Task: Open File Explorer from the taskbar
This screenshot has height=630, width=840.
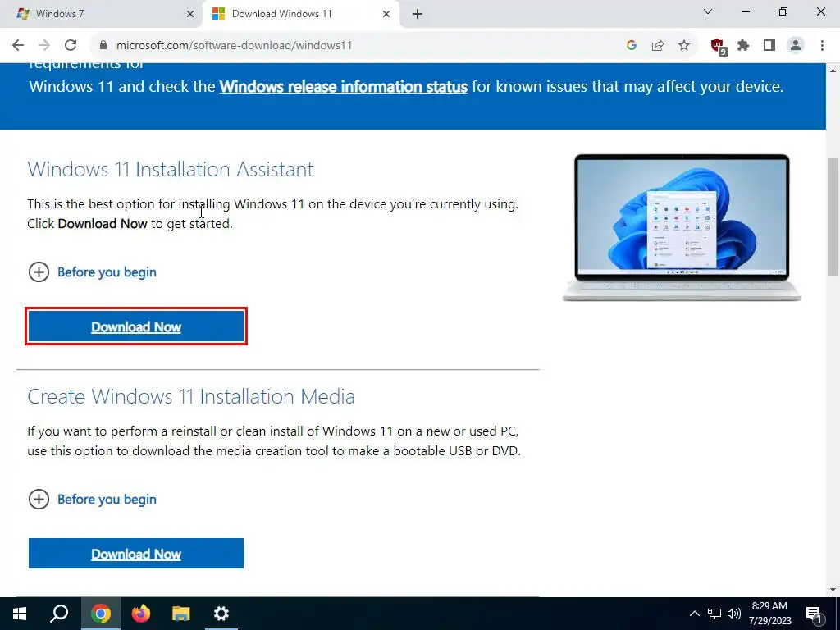Action: tap(181, 614)
